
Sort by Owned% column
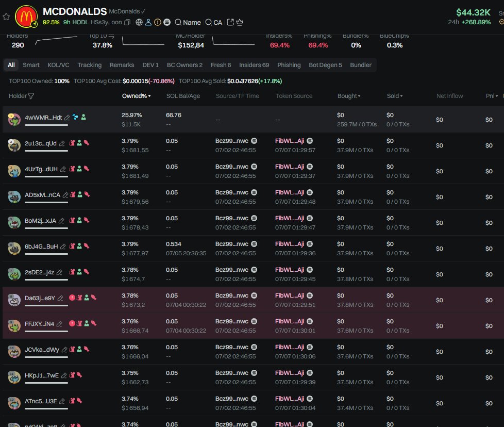click(136, 96)
